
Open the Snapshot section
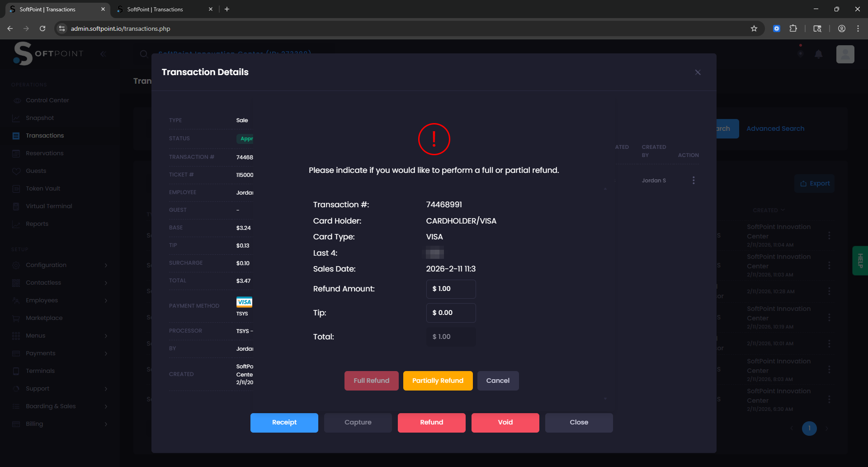click(39, 118)
